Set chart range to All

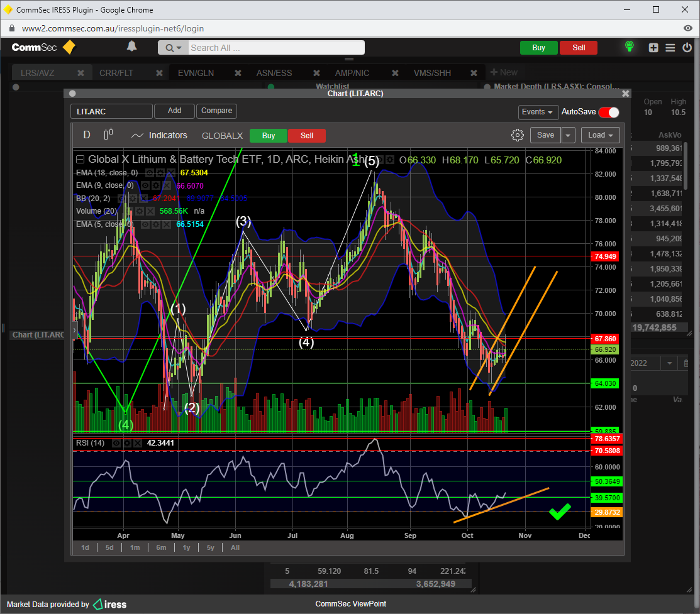click(x=235, y=547)
